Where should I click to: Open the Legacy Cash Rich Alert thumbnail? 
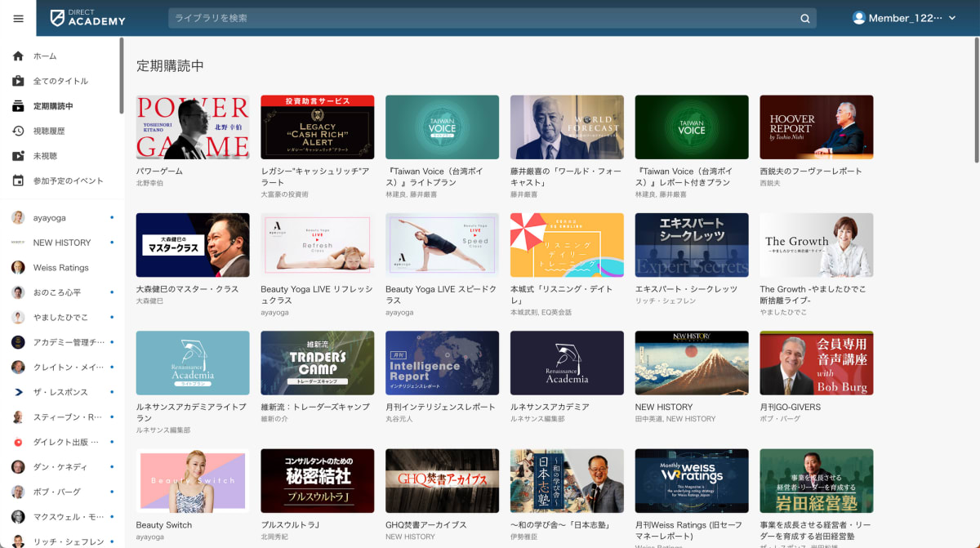point(318,127)
